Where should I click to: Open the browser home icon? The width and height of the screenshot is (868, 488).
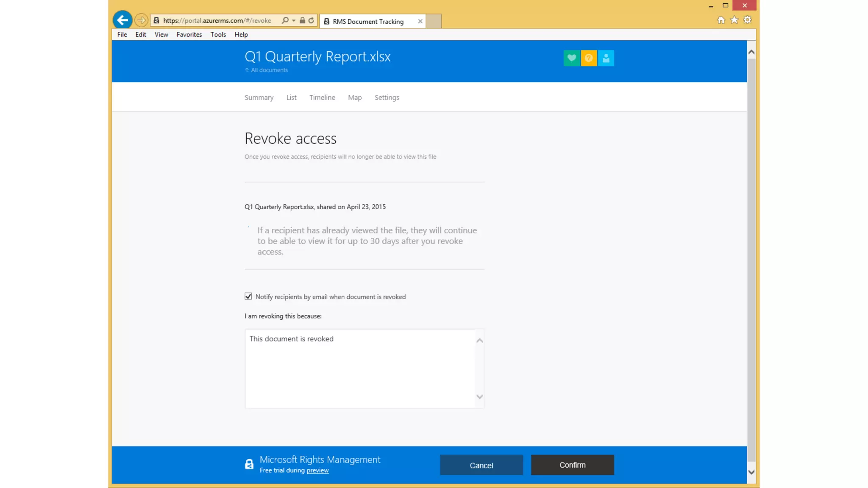721,20
